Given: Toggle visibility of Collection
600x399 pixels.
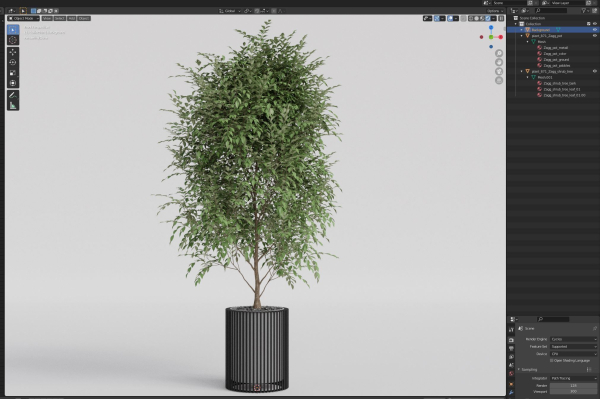Looking at the screenshot, I should [595, 24].
